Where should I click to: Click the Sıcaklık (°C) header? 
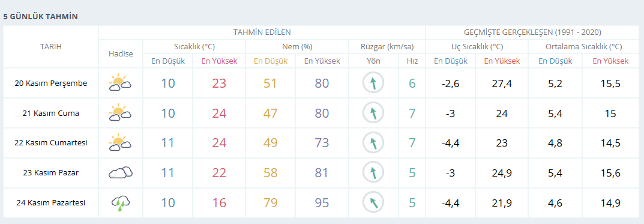coord(194,46)
